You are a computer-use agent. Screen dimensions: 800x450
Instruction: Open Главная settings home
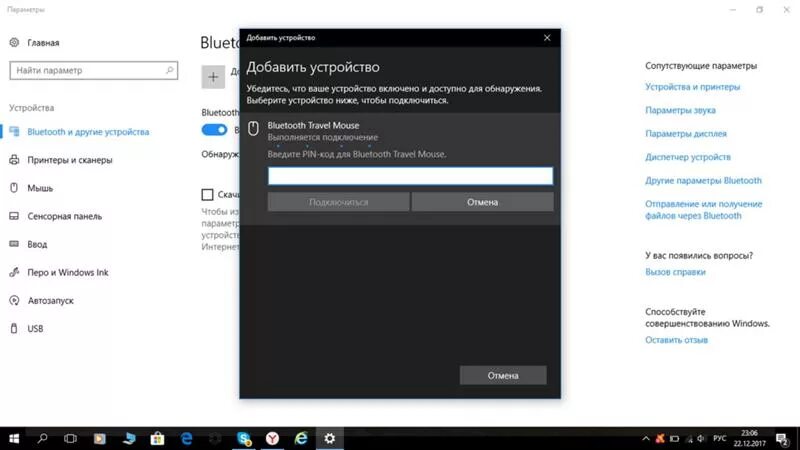pos(35,43)
